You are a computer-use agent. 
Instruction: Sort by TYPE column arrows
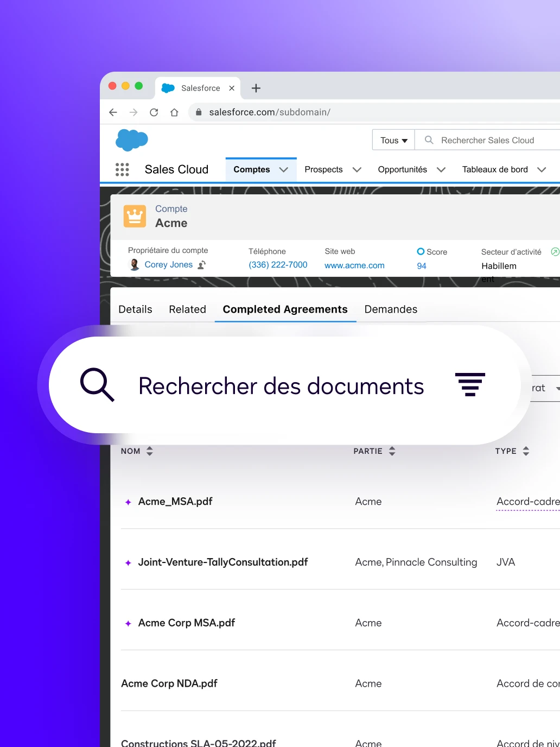526,451
